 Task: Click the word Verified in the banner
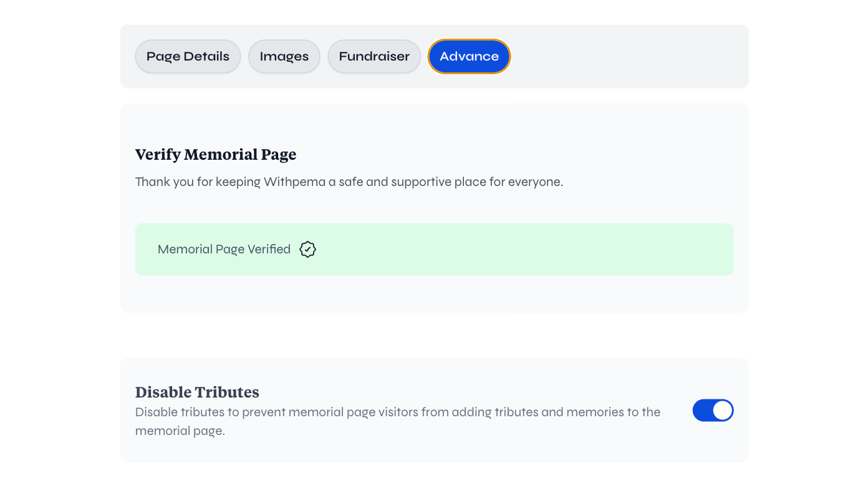pyautogui.click(x=269, y=250)
